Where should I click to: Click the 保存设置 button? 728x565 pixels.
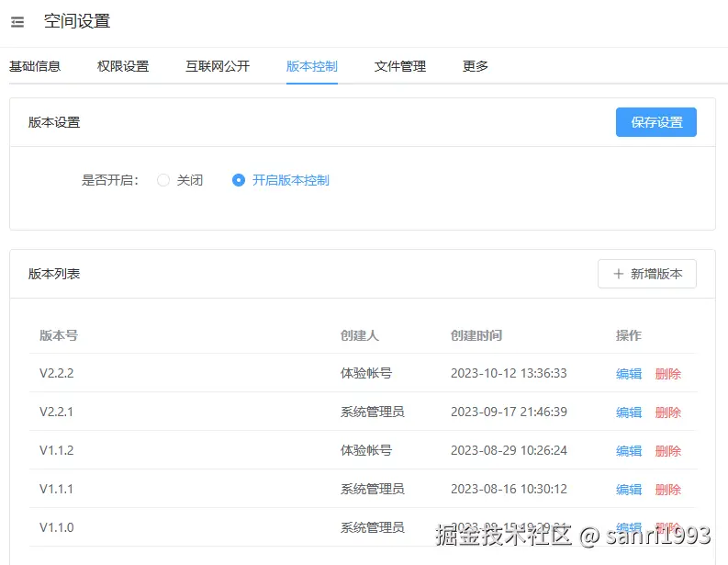pyautogui.click(x=656, y=122)
